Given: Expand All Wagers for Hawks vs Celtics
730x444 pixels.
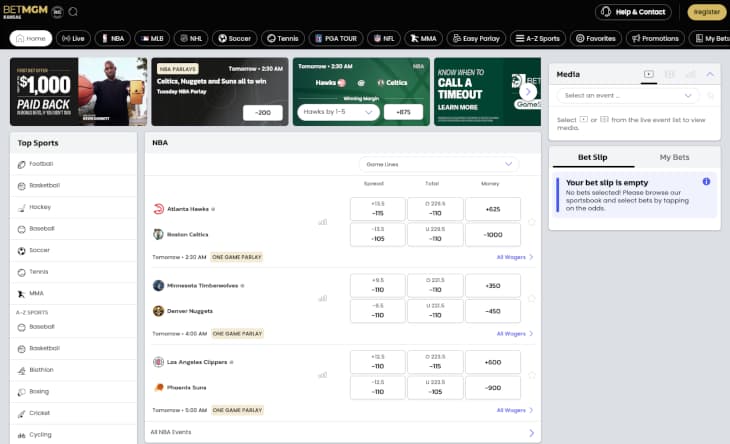Looking at the screenshot, I should click(515, 257).
